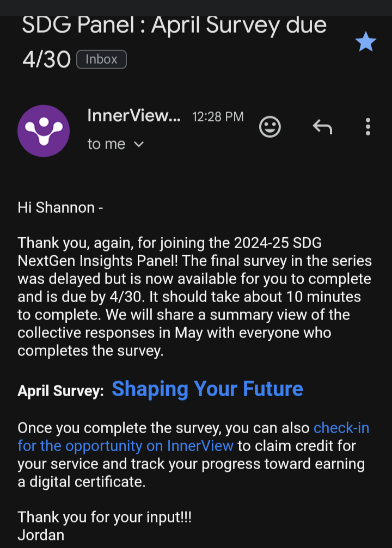Toggle the blue star on this email
392x548 pixels.
(366, 42)
